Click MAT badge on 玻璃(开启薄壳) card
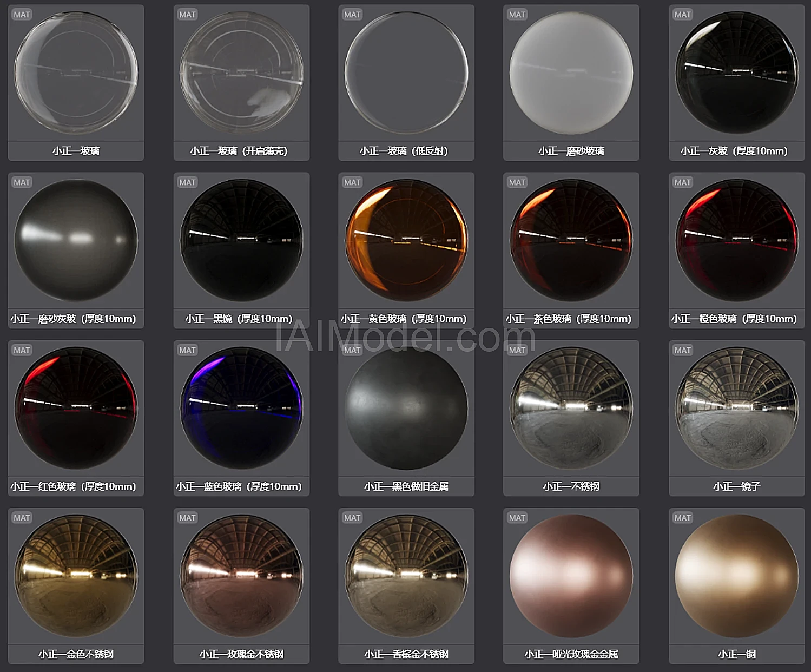 tap(187, 15)
